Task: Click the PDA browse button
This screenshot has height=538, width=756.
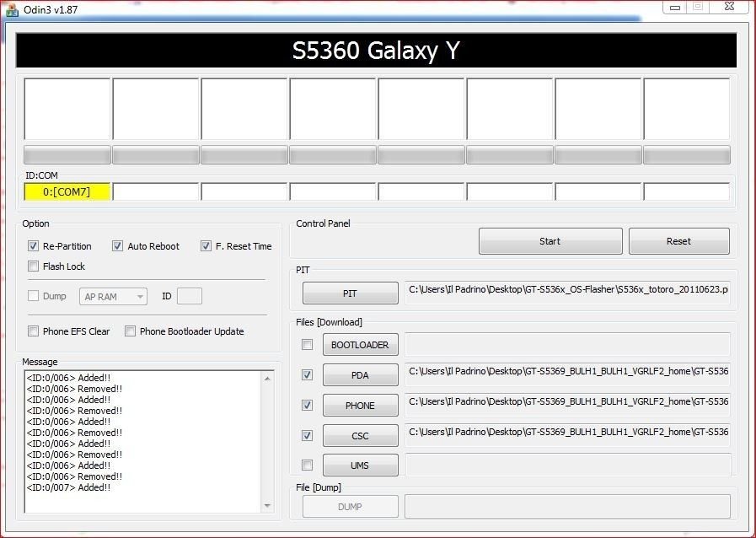Action: click(x=361, y=375)
